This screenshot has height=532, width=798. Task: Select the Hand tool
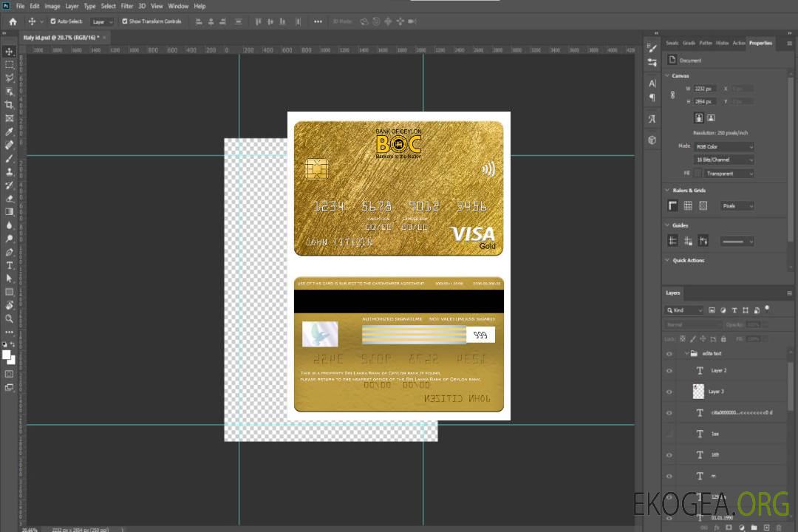[x=9, y=305]
